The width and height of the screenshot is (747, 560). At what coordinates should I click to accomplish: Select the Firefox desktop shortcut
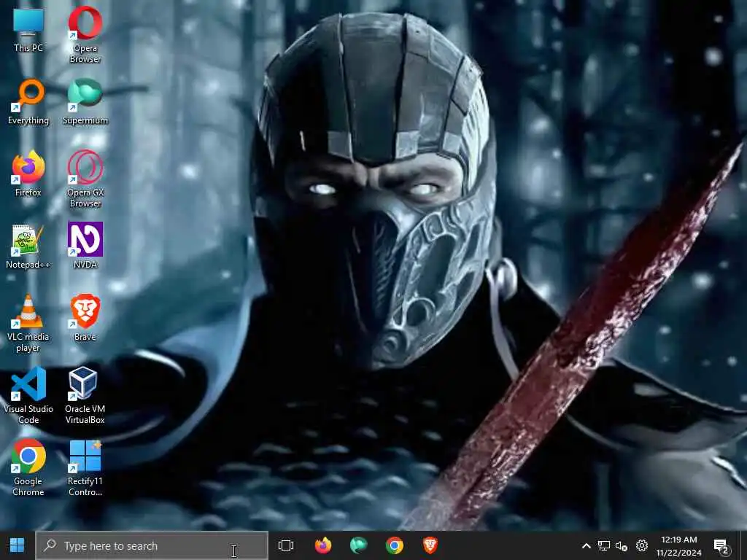(28, 174)
